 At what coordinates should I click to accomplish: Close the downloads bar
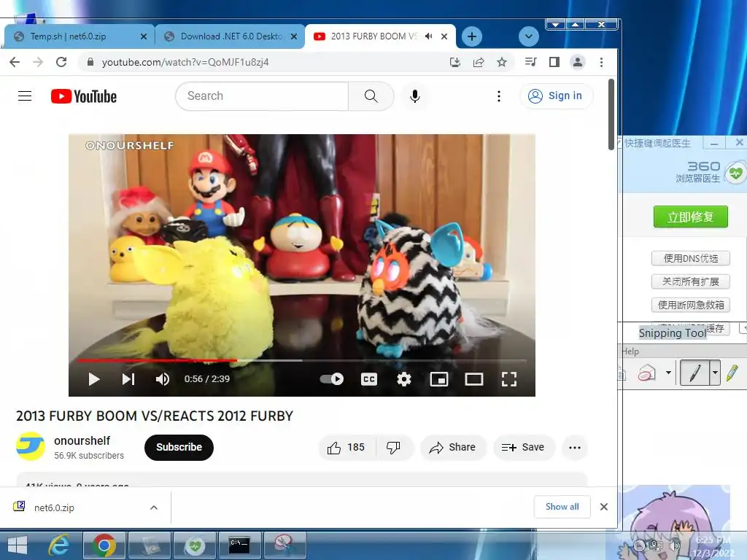(603, 507)
